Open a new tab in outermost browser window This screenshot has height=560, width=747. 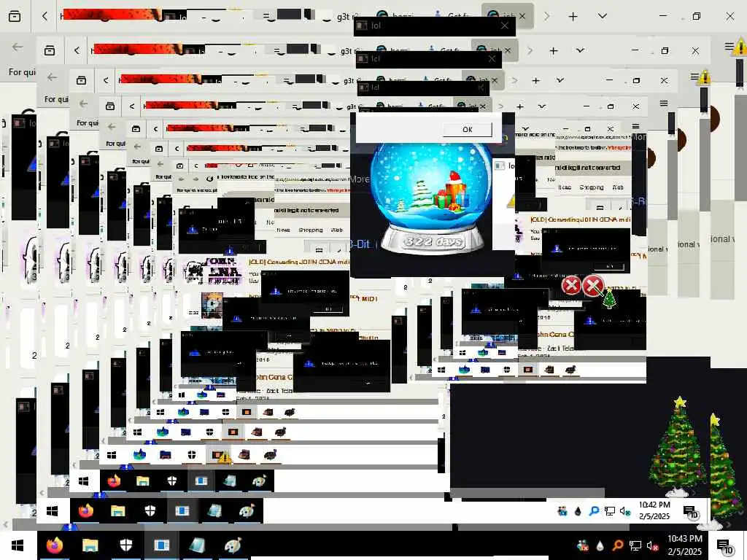point(573,17)
